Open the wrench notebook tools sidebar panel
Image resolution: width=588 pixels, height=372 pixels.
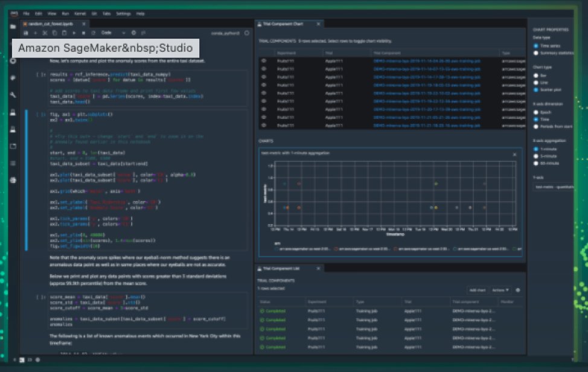pos(13,95)
